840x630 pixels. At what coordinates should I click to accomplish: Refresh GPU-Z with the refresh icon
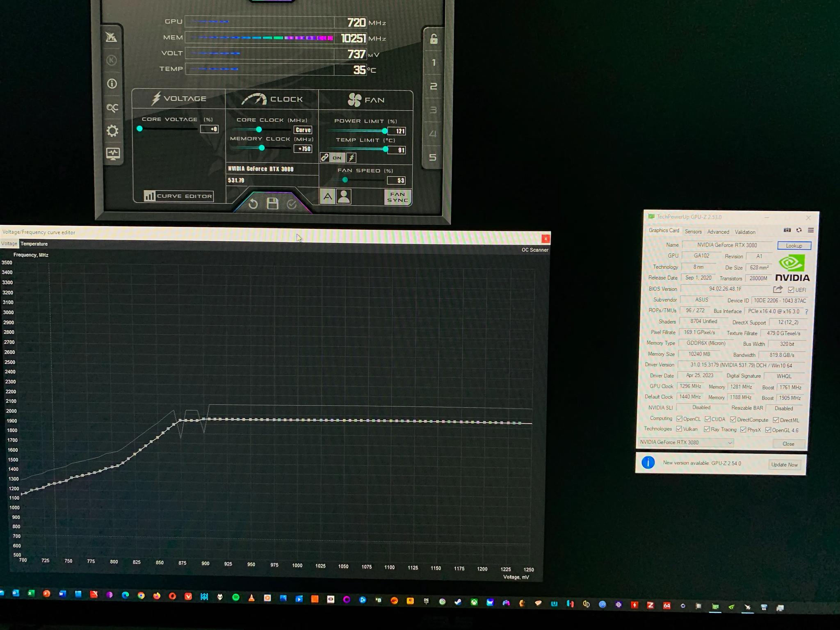[799, 230]
